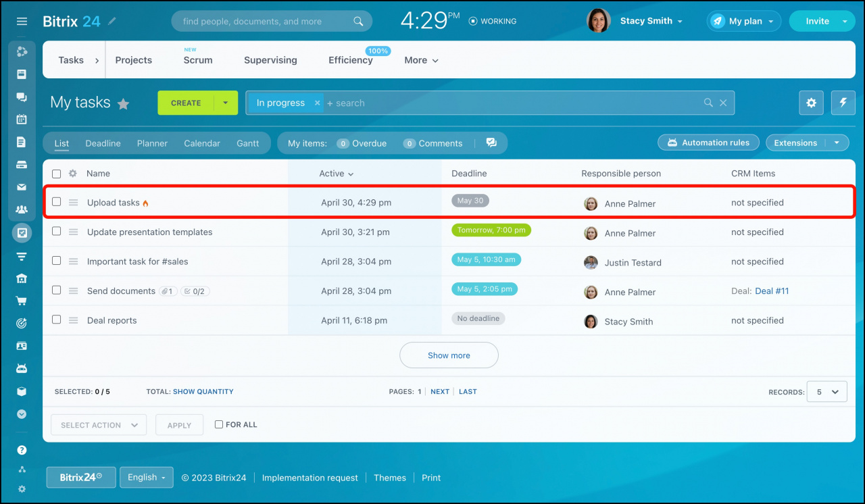The height and width of the screenshot is (504, 865).
Task: Remove the In progress filter chip
Action: click(317, 103)
